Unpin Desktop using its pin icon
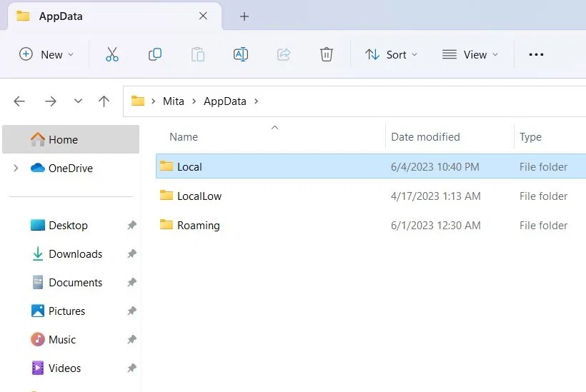Viewport: 586px width, 392px height. 131,225
